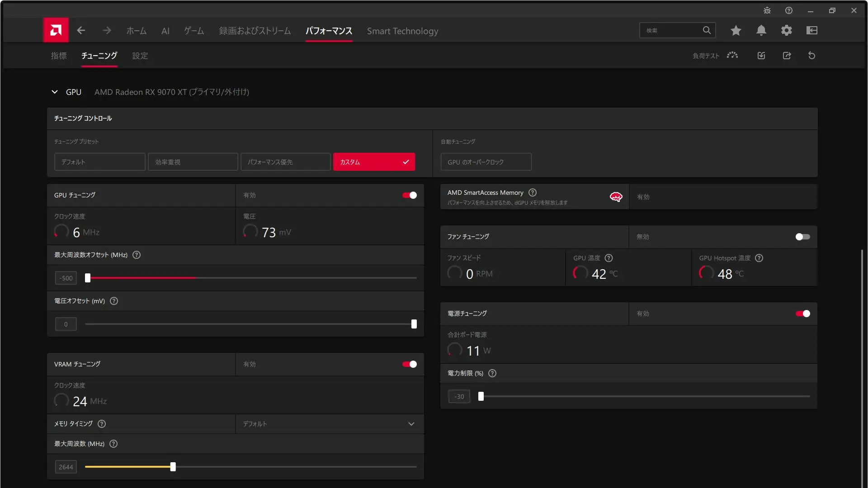Open the Smart Technology tab
The width and height of the screenshot is (868, 488).
click(402, 31)
